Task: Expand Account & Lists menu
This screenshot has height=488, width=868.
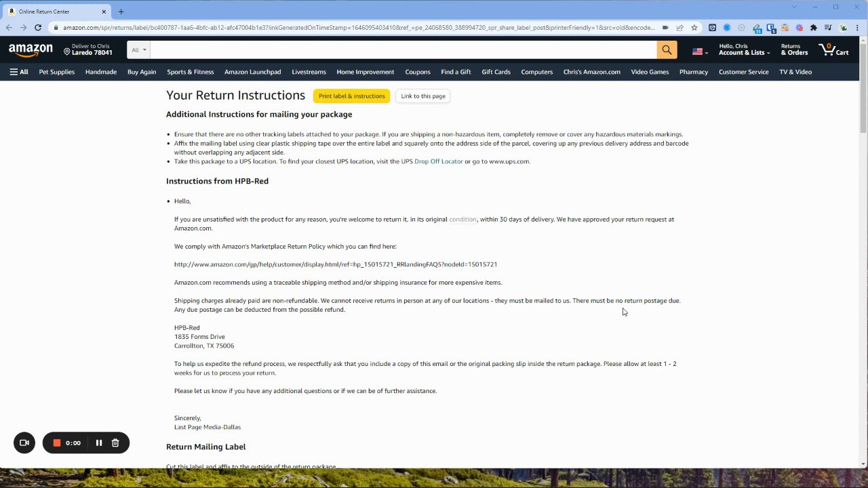Action: (x=745, y=49)
